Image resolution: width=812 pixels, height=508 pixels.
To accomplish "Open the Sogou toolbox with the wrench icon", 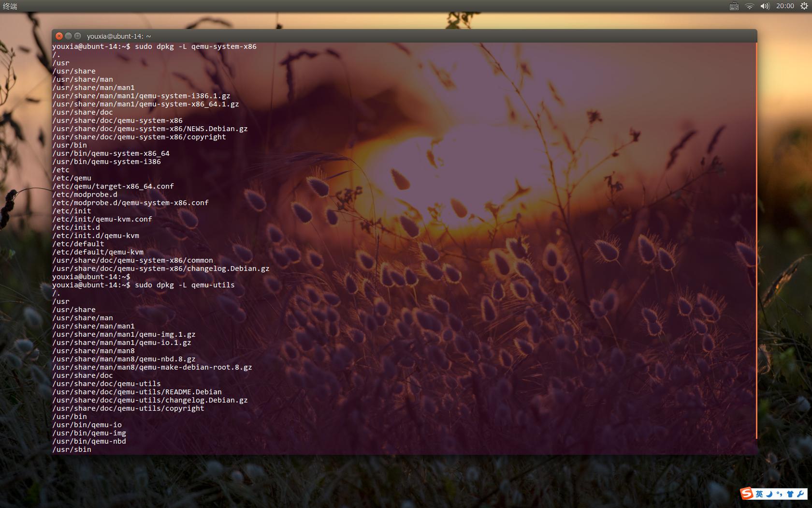I will point(801,494).
